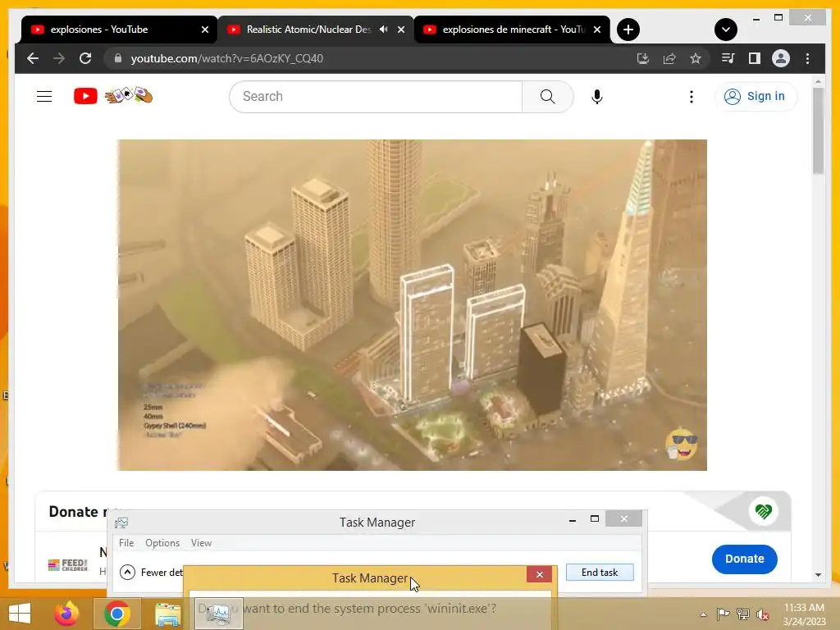840x630 pixels.
Task: Open View menu in Task Manager
Action: (x=201, y=543)
